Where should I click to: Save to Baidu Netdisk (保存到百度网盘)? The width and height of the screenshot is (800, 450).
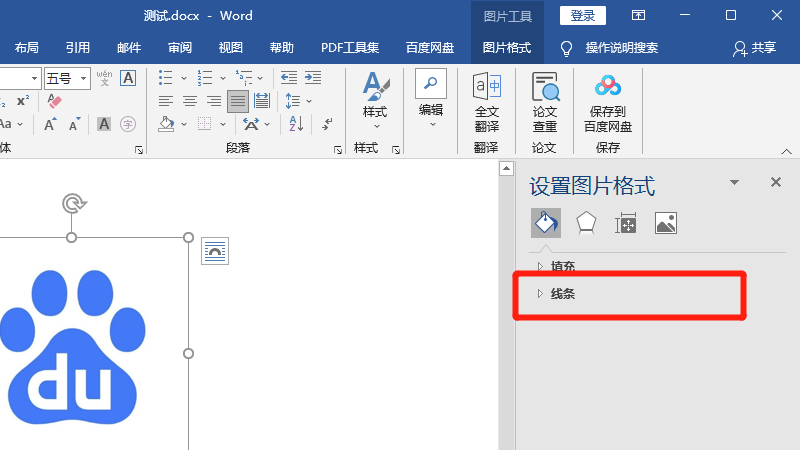click(608, 102)
